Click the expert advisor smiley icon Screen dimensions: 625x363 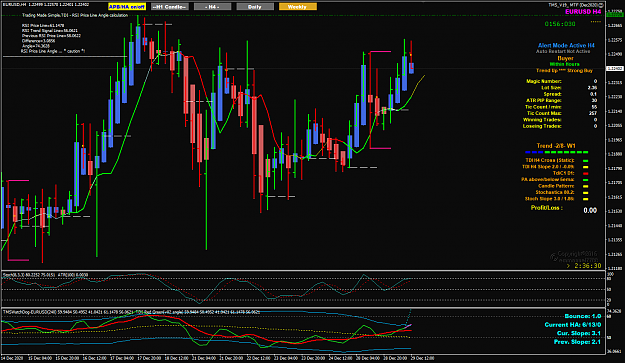601,5
